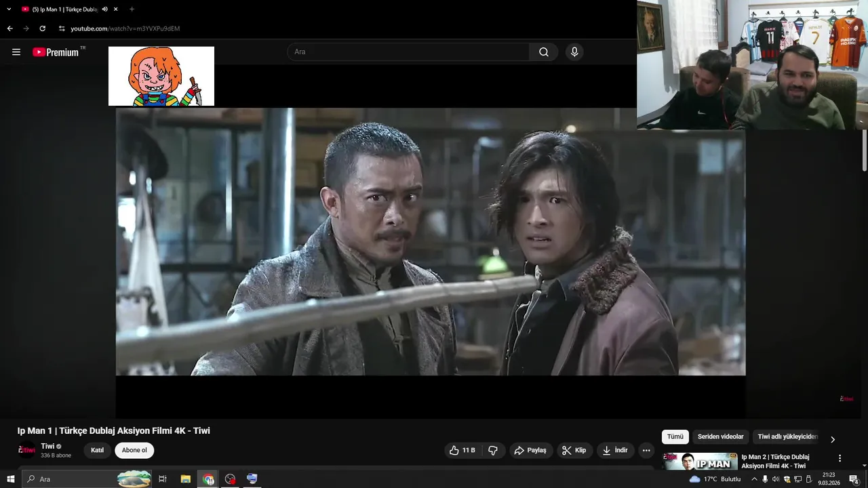868x488 pixels.
Task: Dislike the video with the thumbs-down icon
Action: [494, 450]
